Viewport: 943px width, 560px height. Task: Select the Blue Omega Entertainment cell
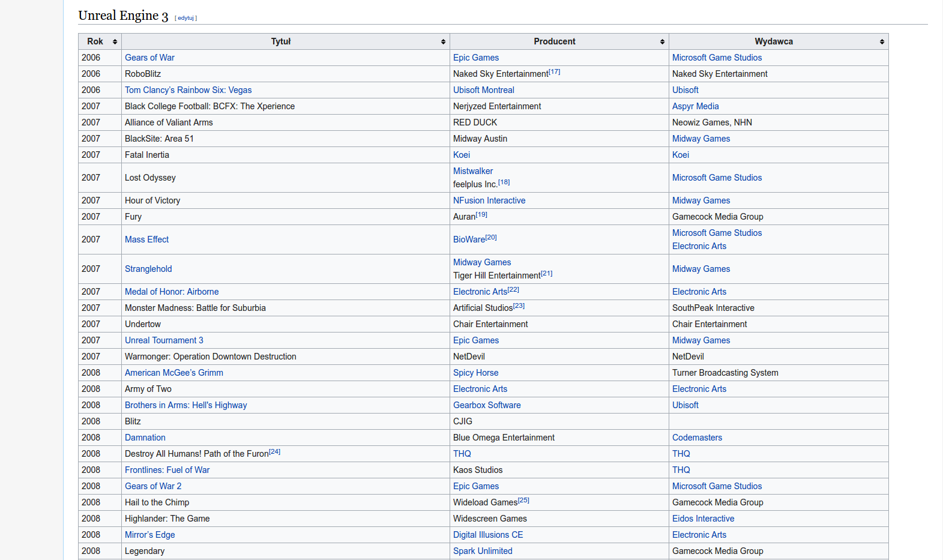559,438
